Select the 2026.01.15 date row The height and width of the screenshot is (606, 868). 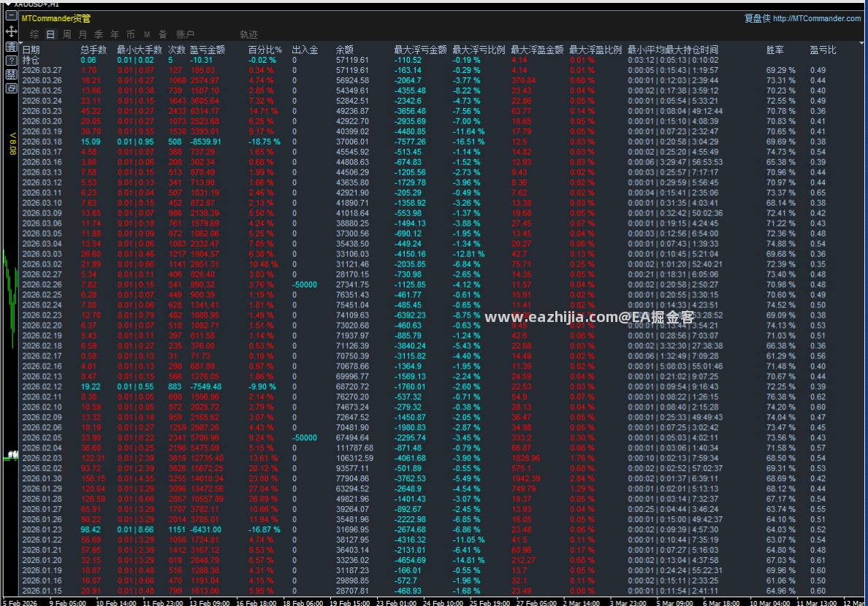click(42, 591)
